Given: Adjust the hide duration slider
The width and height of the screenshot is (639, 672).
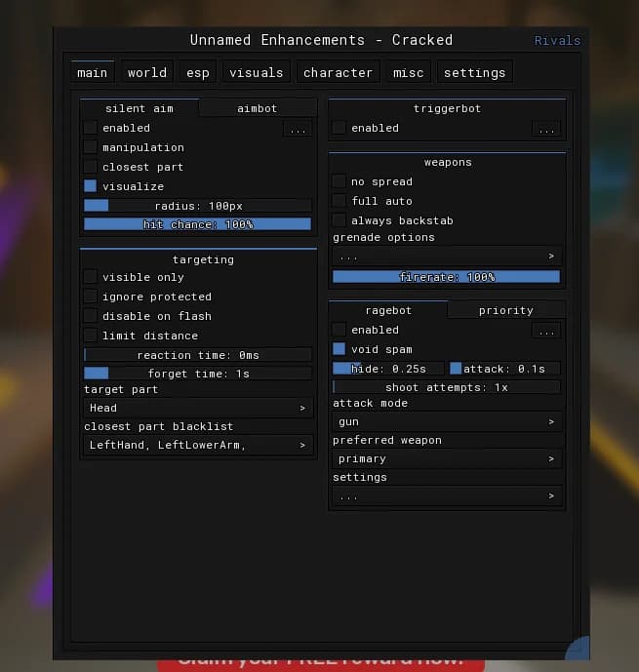Looking at the screenshot, I should pyautogui.click(x=388, y=369).
